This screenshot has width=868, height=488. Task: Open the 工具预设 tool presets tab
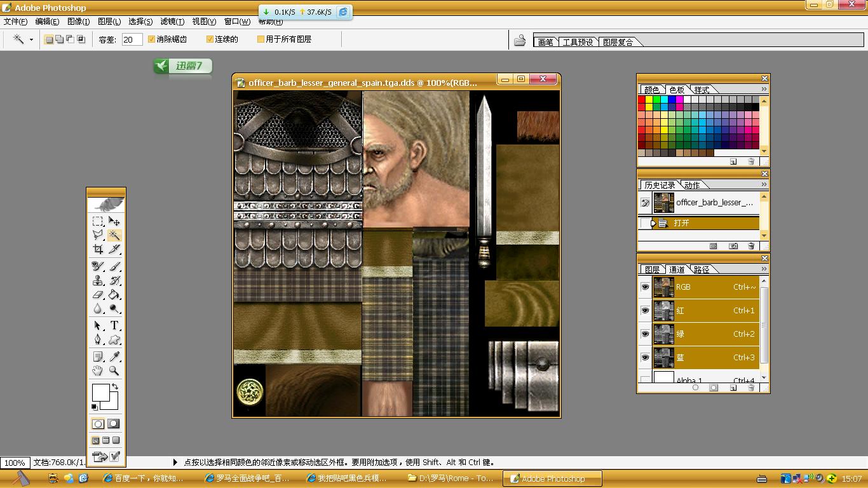578,42
